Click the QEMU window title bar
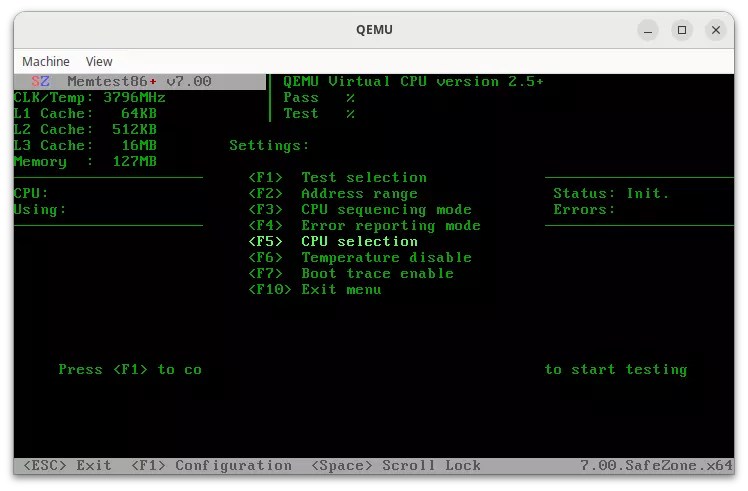The image size is (748, 491). point(374,30)
